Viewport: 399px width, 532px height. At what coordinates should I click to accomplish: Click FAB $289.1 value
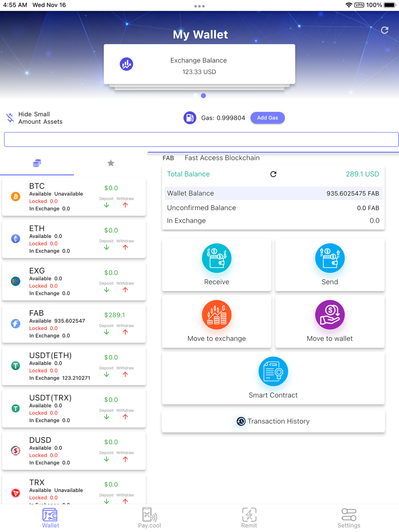pos(115,315)
